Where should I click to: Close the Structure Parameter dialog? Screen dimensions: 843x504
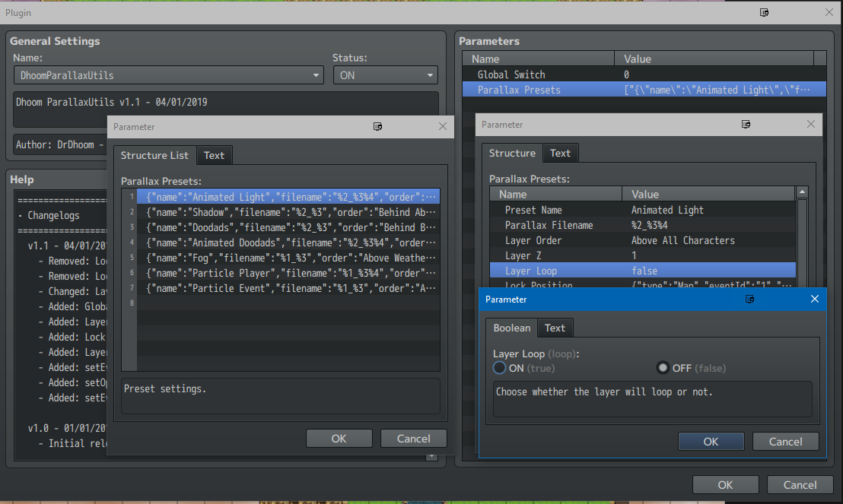(811, 124)
